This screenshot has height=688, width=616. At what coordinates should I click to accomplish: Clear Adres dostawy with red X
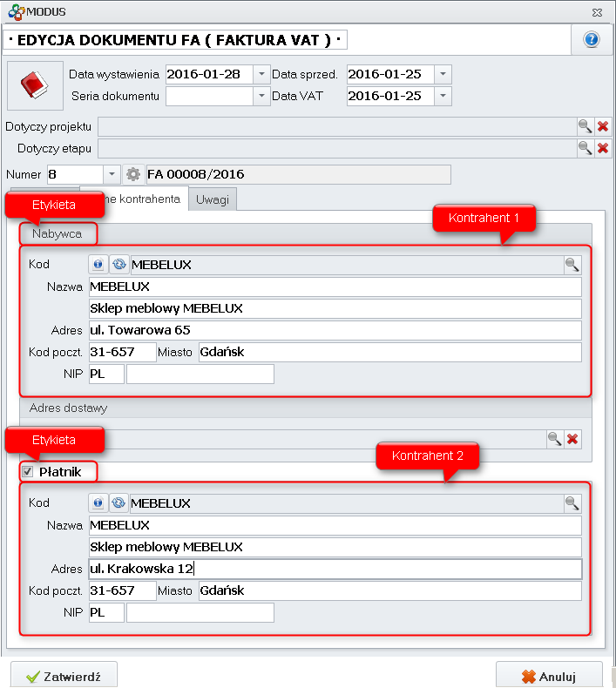click(x=572, y=439)
